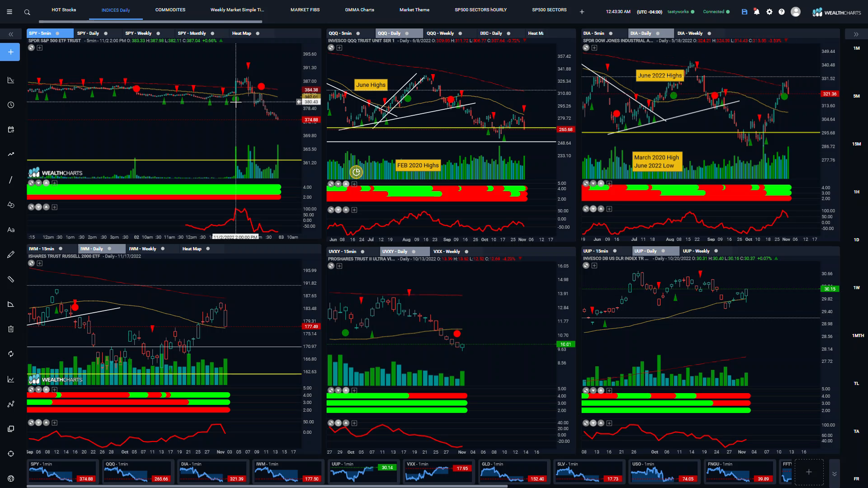Select the connected nodes path tool
Image resolution: width=868 pixels, height=488 pixels.
tap(11, 404)
